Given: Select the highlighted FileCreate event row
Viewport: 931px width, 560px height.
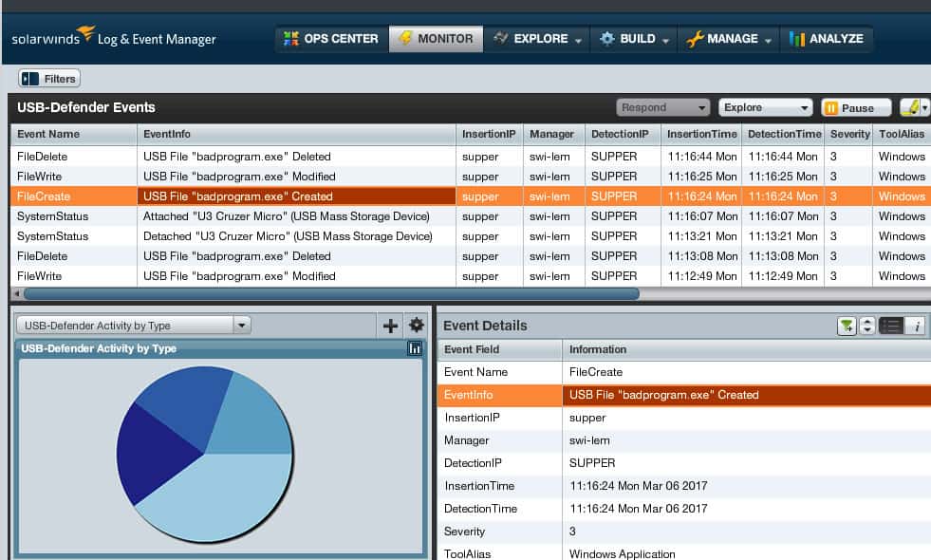Looking at the screenshot, I should (471, 196).
